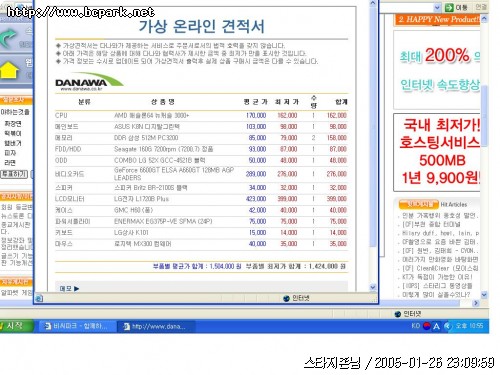Click the FDD/HDD category cell

coord(68,149)
